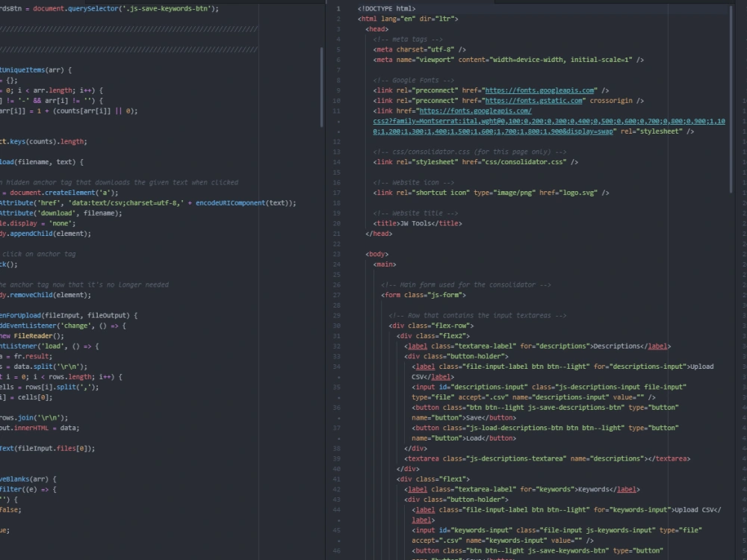The height and width of the screenshot is (560, 747).
Task: Click the <div class="flex2"> line
Action: pyautogui.click(x=433, y=336)
